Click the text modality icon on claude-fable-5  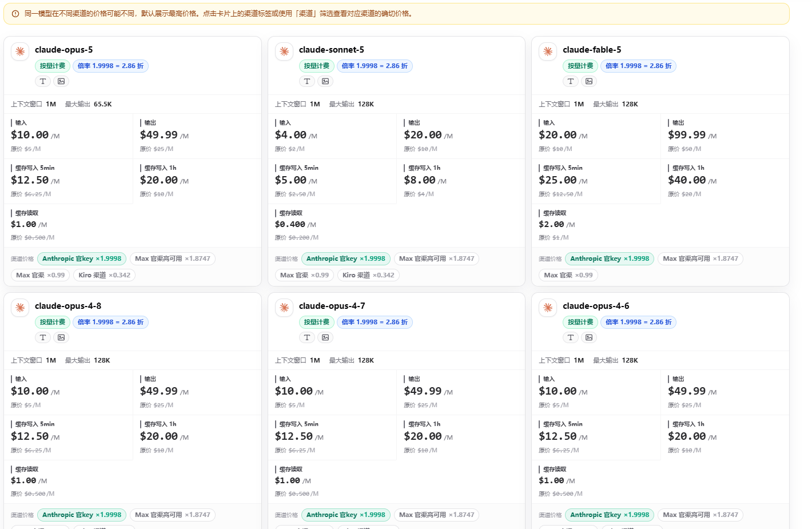tap(571, 81)
